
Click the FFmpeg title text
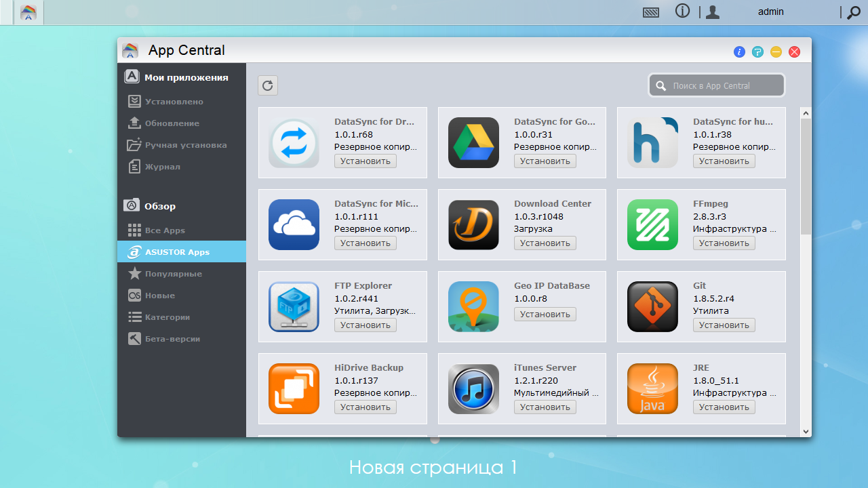[710, 203]
